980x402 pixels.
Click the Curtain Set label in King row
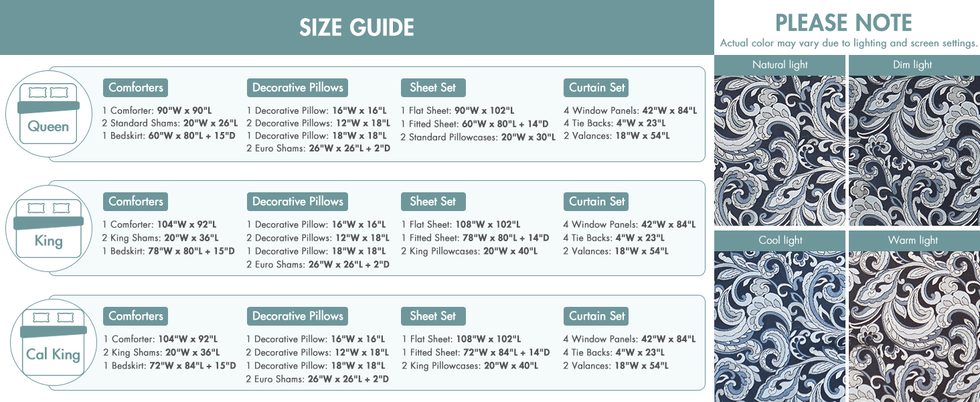pos(596,202)
